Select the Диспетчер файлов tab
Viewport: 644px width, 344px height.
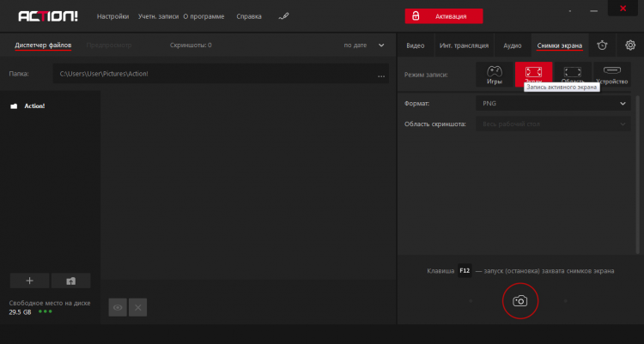pos(43,45)
